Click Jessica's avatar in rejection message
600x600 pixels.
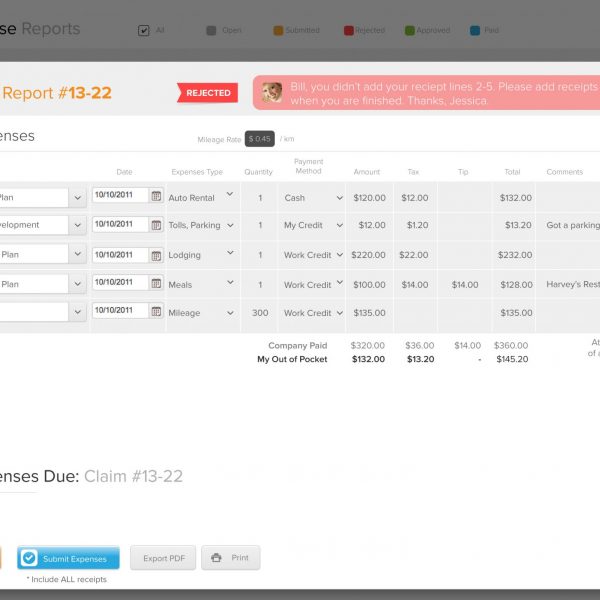pos(272,93)
